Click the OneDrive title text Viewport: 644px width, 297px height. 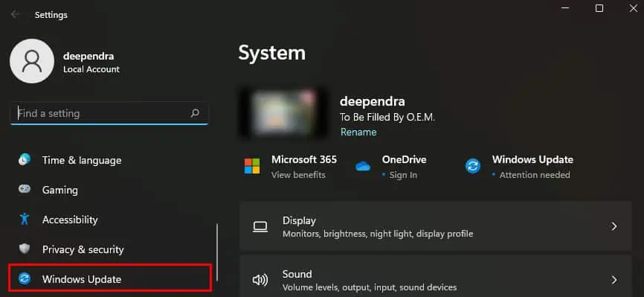pos(404,159)
